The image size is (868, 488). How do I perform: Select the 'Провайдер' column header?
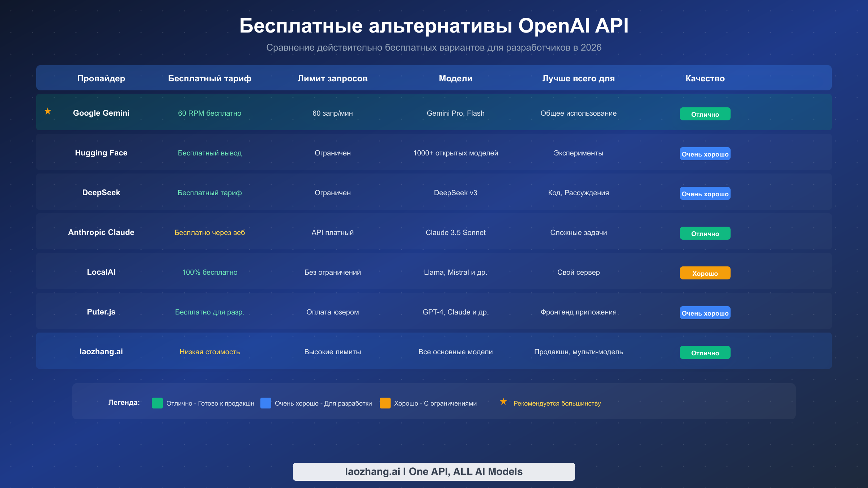101,78
